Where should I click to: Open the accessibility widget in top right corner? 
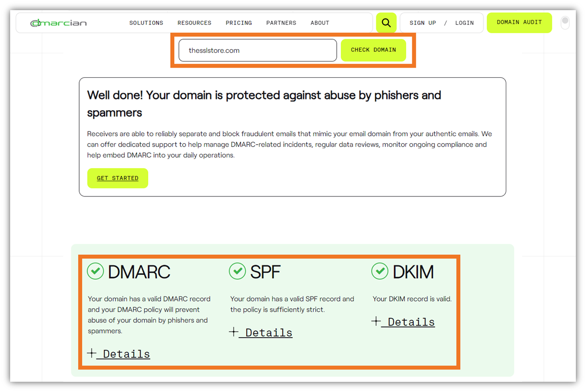pyautogui.click(x=565, y=22)
